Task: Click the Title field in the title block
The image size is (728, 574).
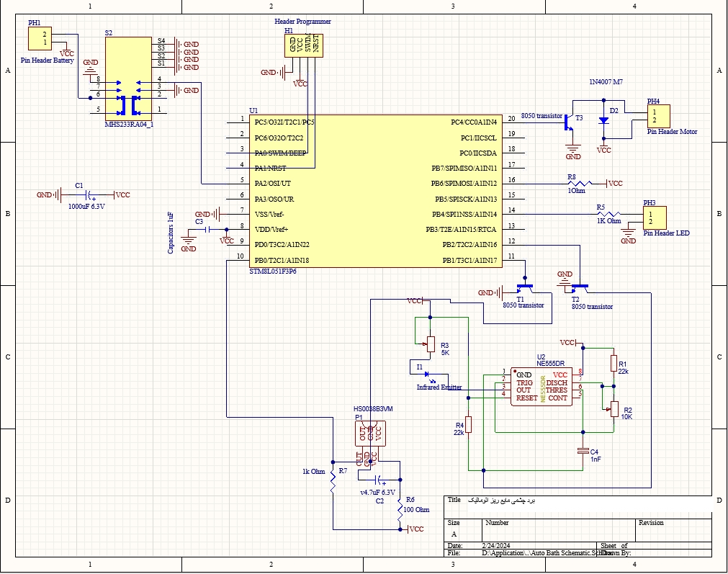Action: [x=454, y=500]
